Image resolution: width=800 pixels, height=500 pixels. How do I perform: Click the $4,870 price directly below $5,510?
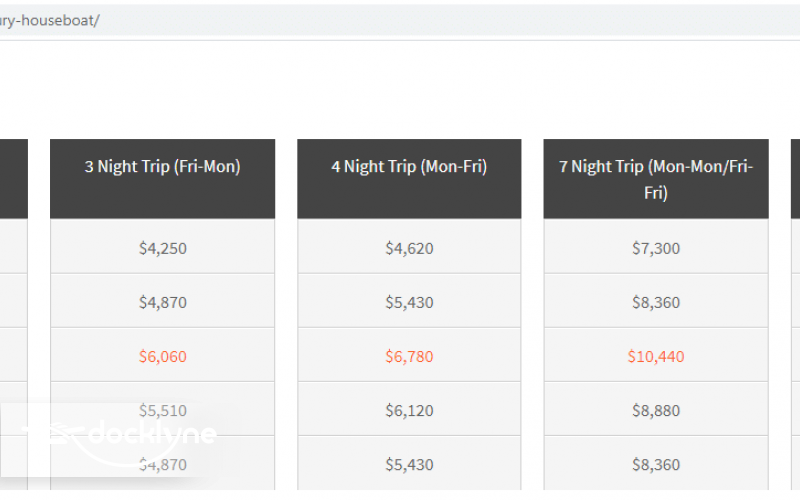point(162,464)
